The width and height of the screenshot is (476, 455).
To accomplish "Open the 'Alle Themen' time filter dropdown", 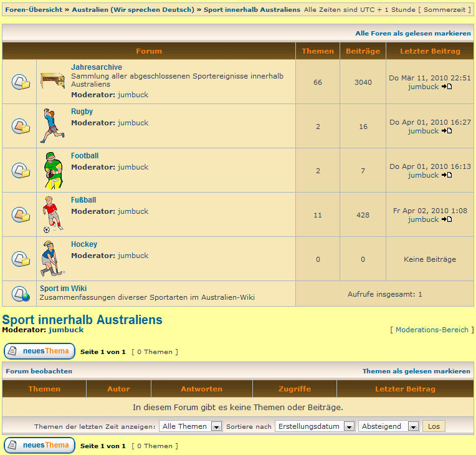I will click(191, 426).
